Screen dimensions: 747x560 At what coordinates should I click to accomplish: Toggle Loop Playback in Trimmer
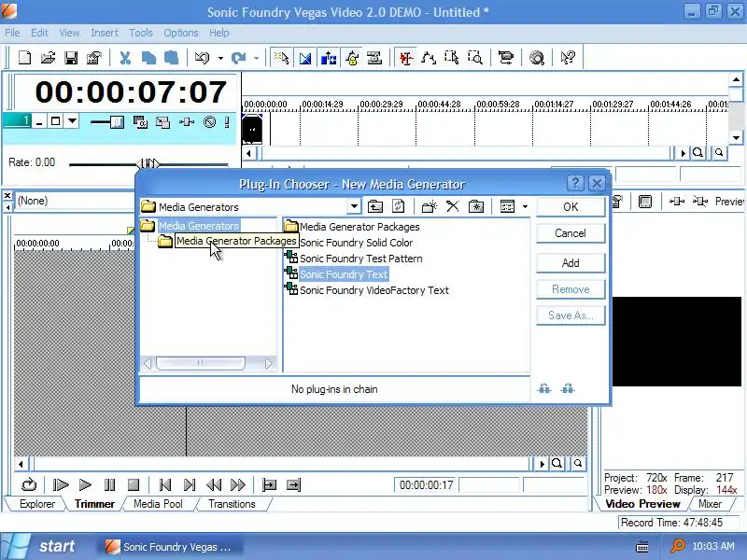[29, 485]
